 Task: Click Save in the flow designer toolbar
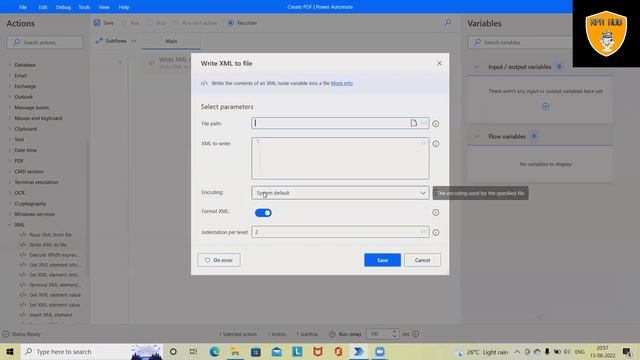(104, 23)
